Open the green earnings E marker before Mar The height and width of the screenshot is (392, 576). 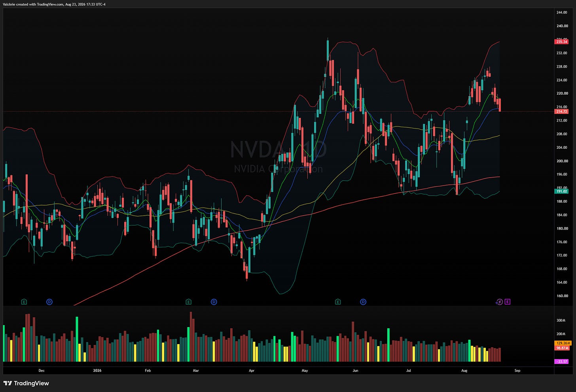188,302
